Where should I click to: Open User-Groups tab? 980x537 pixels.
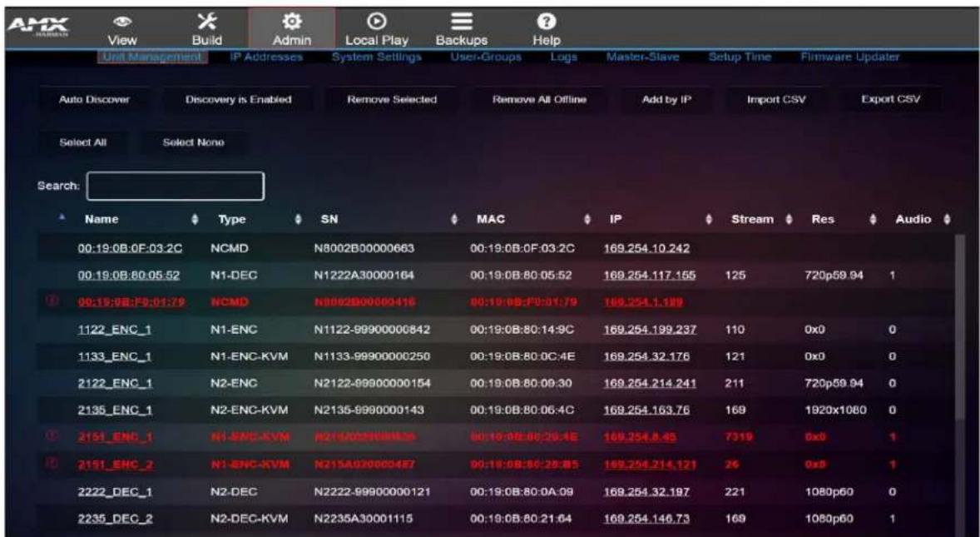coord(486,57)
